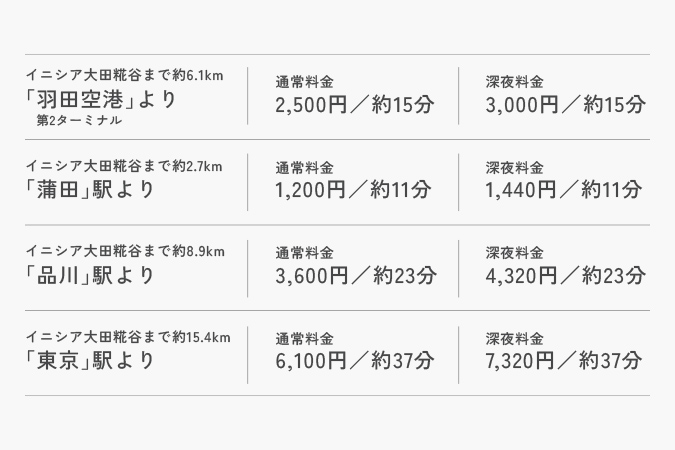Click the 「羽田空港」より heading
675x450 pixels.
click(101, 101)
